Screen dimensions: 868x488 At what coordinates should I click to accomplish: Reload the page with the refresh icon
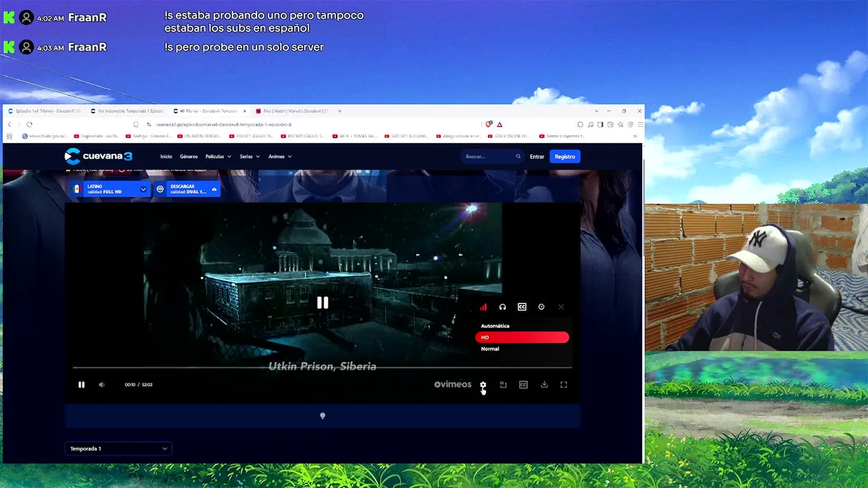[29, 124]
